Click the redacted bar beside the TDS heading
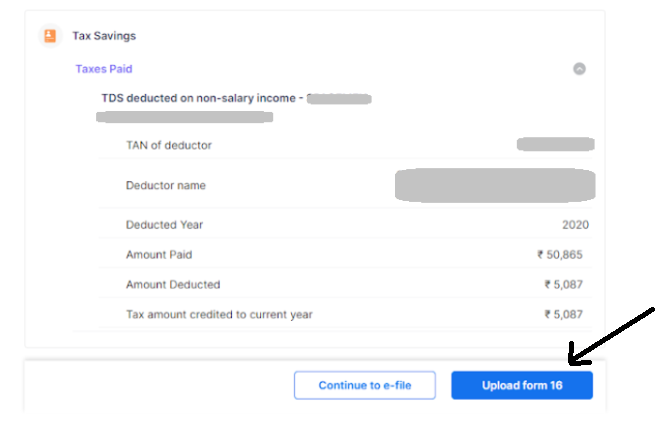This screenshot has width=661, height=445. [339, 99]
